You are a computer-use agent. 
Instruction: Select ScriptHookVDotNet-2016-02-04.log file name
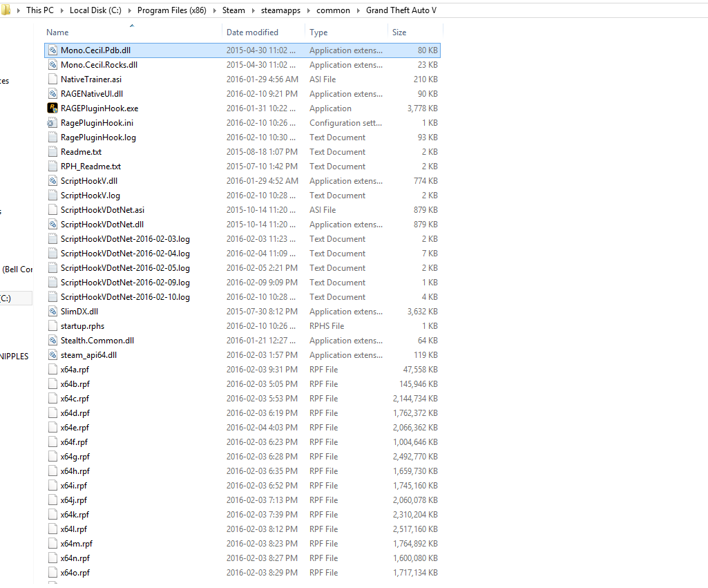tap(125, 254)
